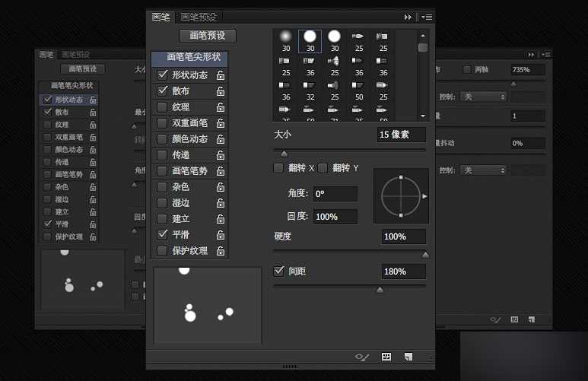Click the brush preview toggle icon at panel bottom

click(362, 356)
